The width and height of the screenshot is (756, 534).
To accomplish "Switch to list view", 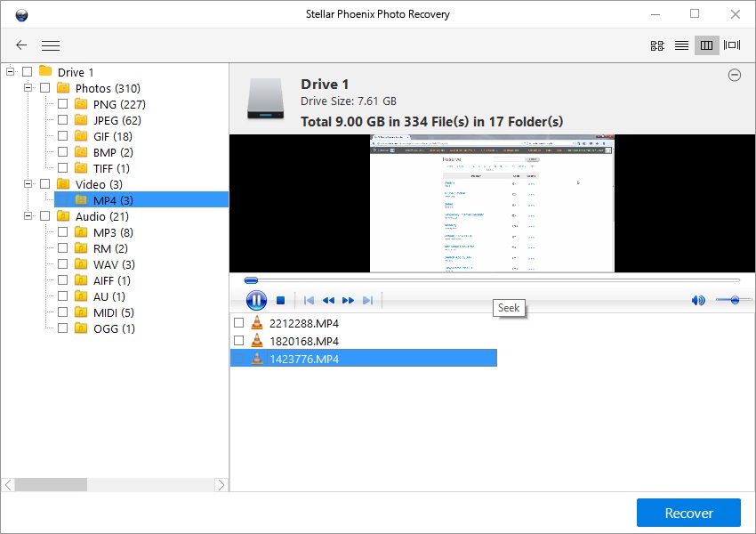I will pyautogui.click(x=681, y=44).
